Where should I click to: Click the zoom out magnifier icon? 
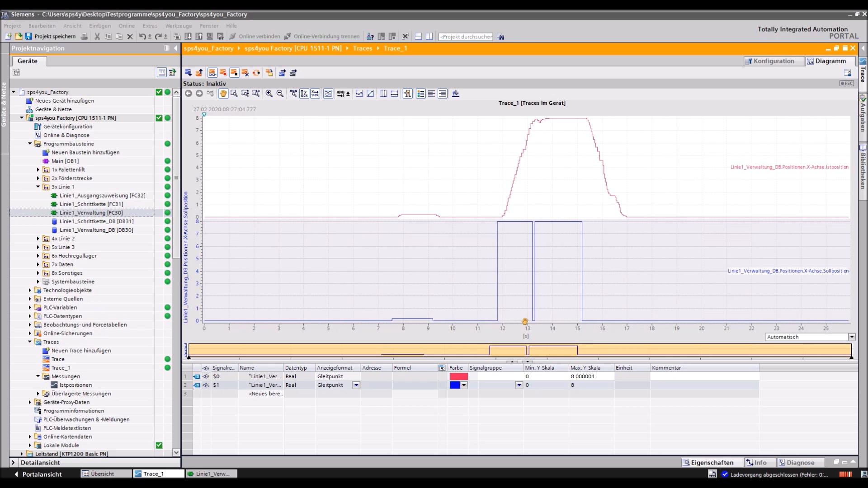(x=280, y=94)
